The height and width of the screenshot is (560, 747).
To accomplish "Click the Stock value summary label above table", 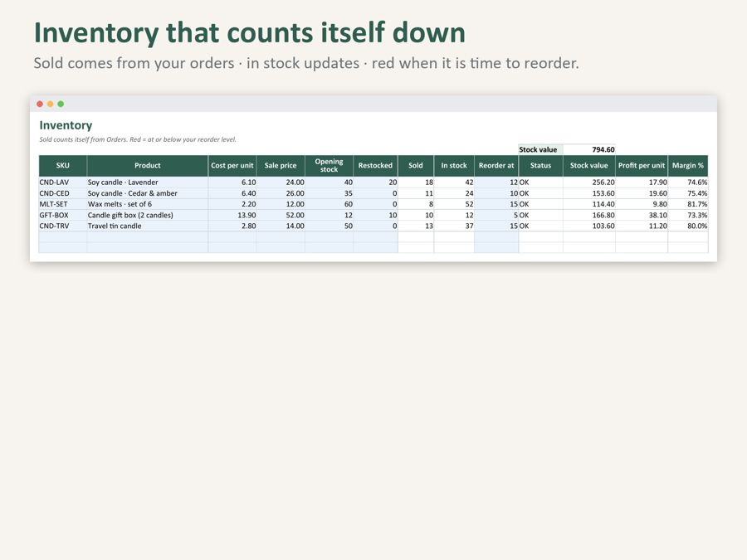I will (x=540, y=149).
